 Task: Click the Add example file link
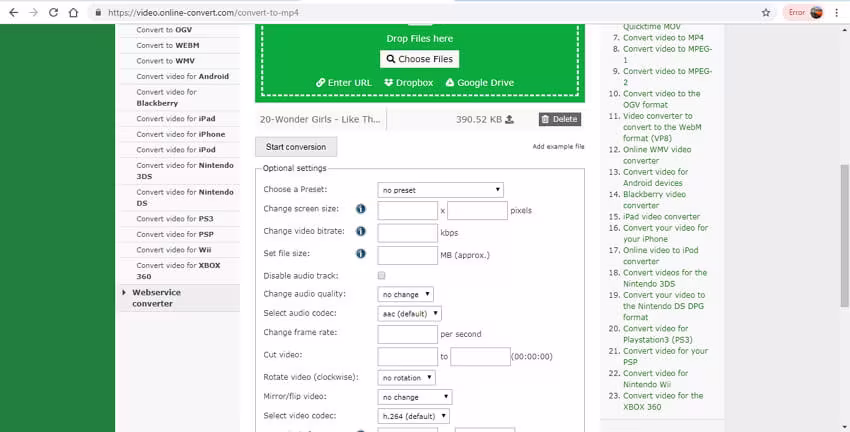coord(558,146)
